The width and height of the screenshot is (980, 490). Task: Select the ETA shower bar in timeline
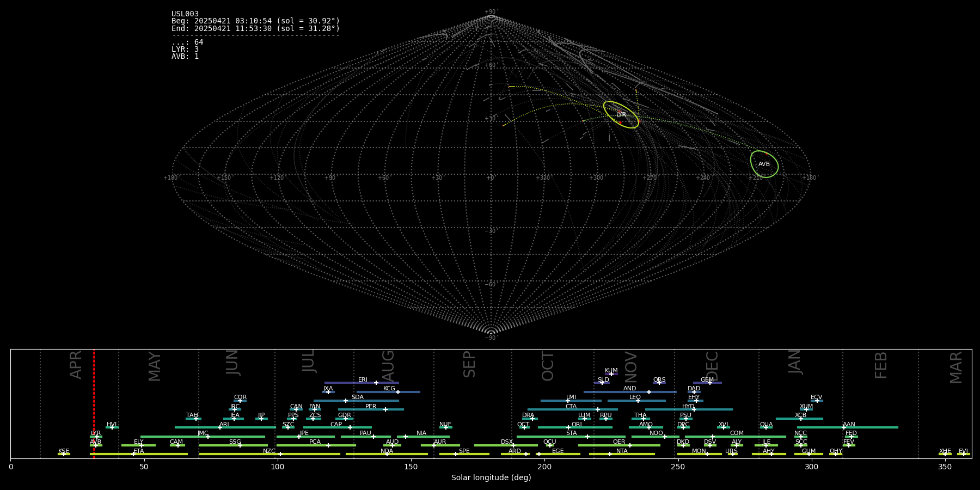click(139, 454)
